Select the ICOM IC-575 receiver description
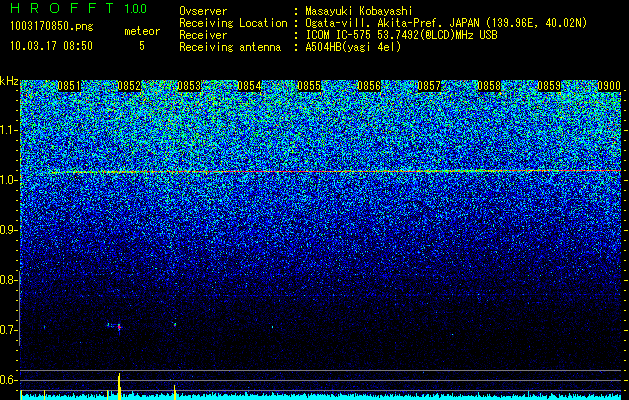629x400 pixels. [401, 35]
